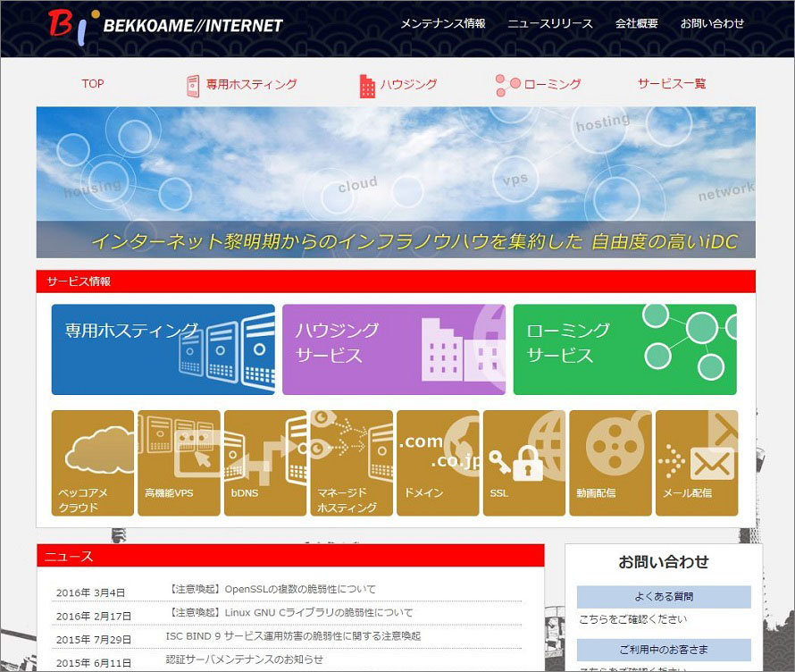
Task: Click the sky hero banner image
Action: click(x=396, y=182)
